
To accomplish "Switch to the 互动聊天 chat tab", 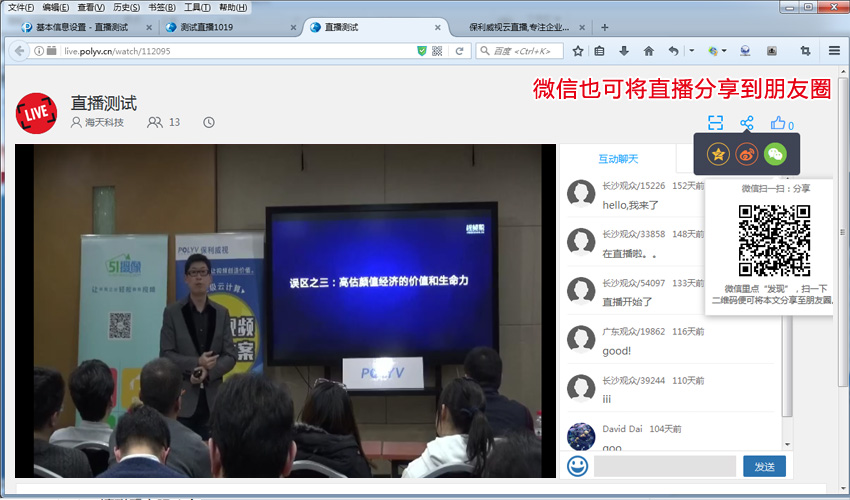I will click(x=618, y=159).
